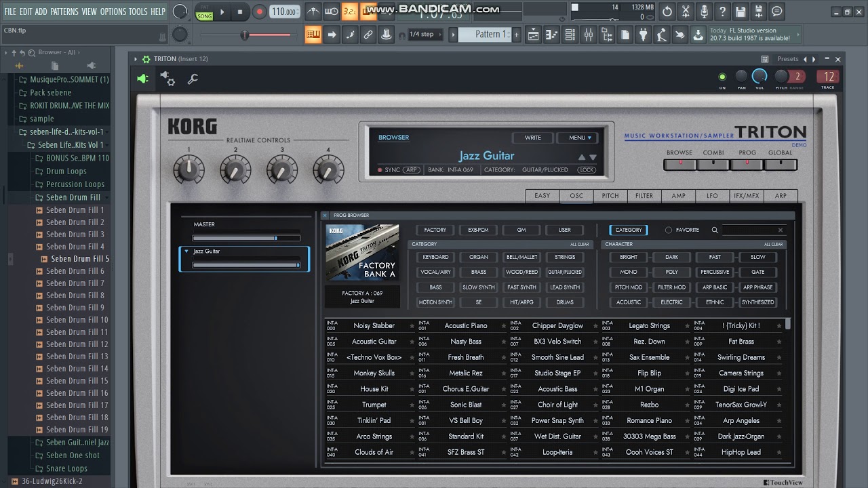
Task: Click the search magnifier in Prog Browser
Action: [715, 230]
